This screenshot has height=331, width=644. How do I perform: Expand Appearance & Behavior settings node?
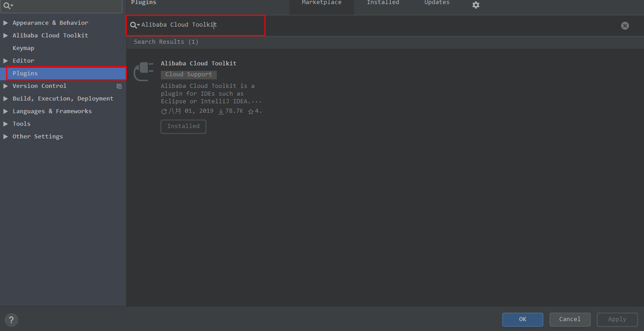(x=5, y=23)
